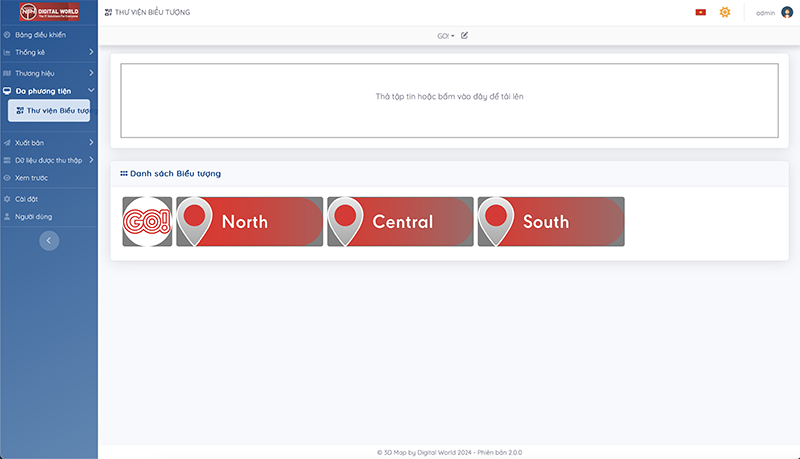Open Người dùng users icon
The height and width of the screenshot is (459, 800).
[8, 216]
